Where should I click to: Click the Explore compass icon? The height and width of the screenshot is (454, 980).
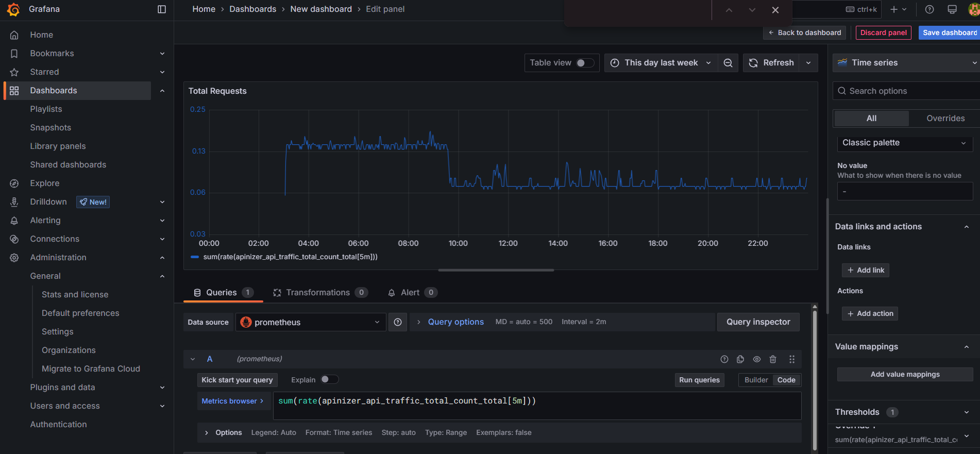tap(14, 183)
